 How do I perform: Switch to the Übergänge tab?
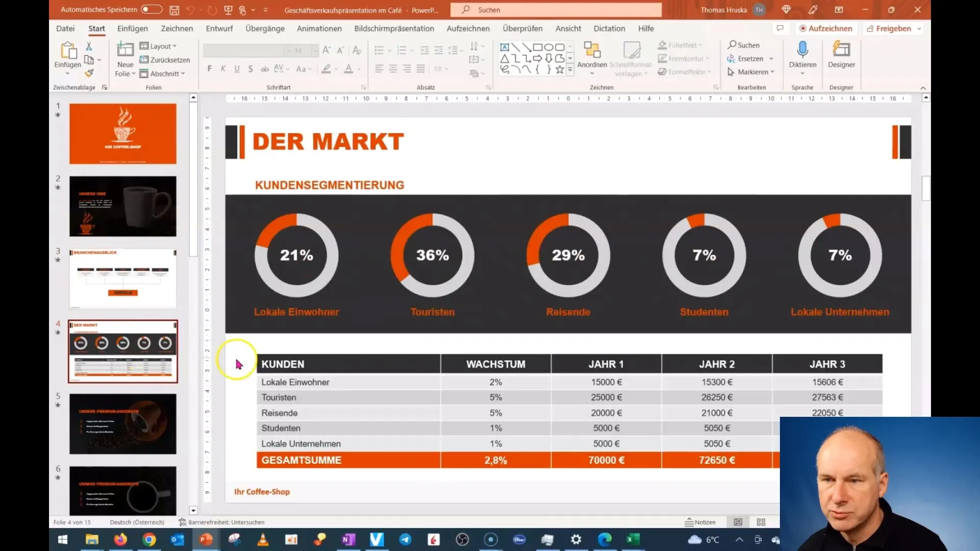point(265,29)
